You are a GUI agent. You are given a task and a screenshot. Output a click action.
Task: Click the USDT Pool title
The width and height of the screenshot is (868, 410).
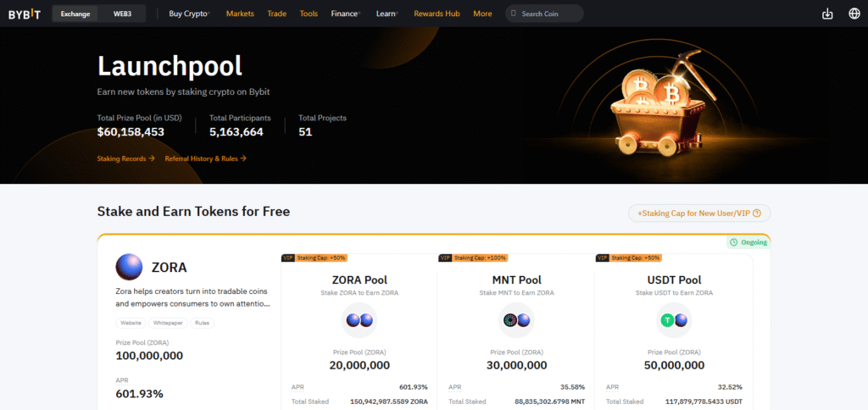tap(674, 280)
